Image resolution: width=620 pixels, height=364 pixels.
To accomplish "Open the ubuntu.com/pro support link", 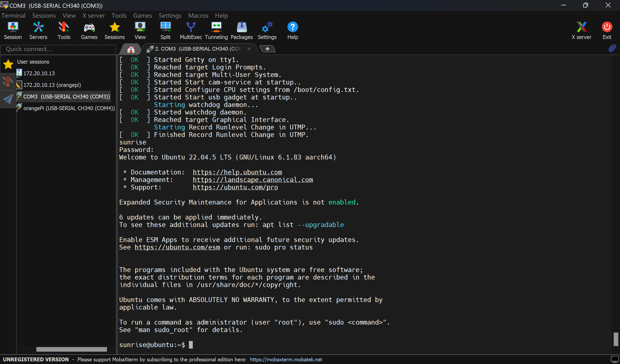I will click(x=235, y=187).
